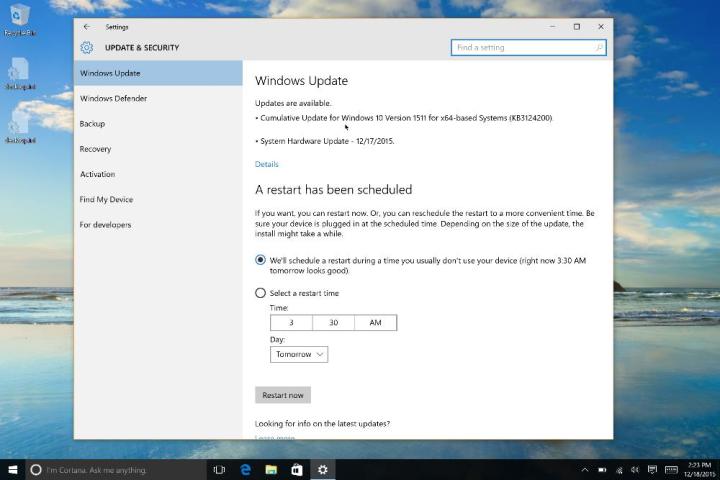Viewport: 720px width, 480px height.
Task: Select automatic restart scheduling radio button
Action: (x=260, y=260)
